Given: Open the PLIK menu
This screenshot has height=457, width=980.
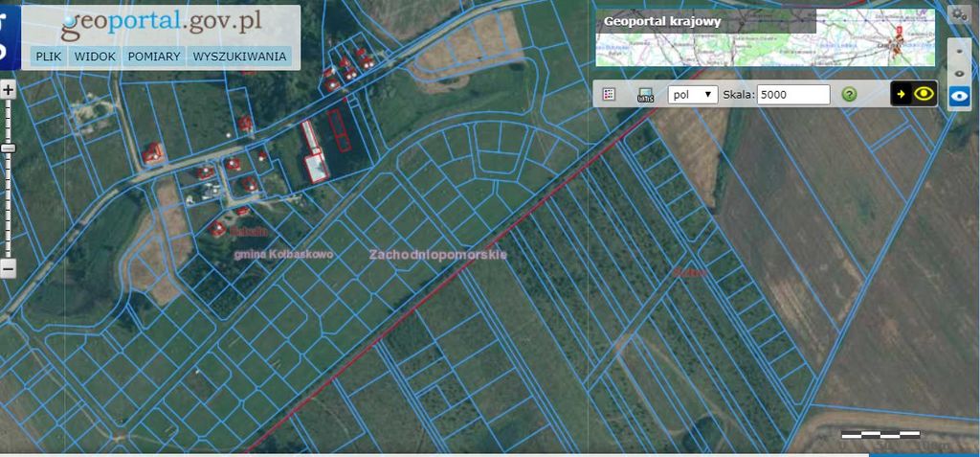Looking at the screenshot, I should tap(48, 57).
